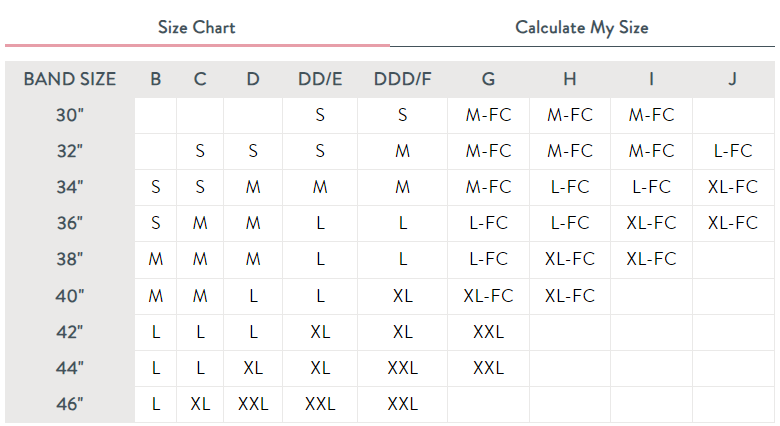
Task: Click the J cup column header
Action: [x=732, y=79]
